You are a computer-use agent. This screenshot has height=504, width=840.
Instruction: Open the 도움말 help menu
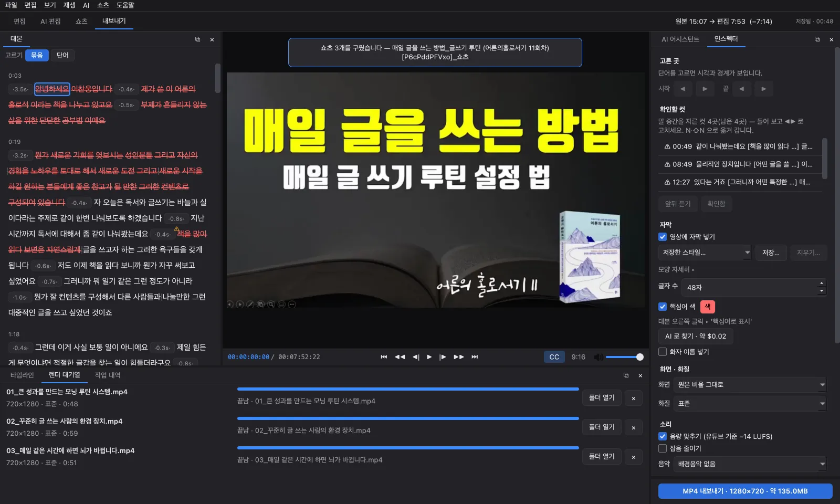125,5
